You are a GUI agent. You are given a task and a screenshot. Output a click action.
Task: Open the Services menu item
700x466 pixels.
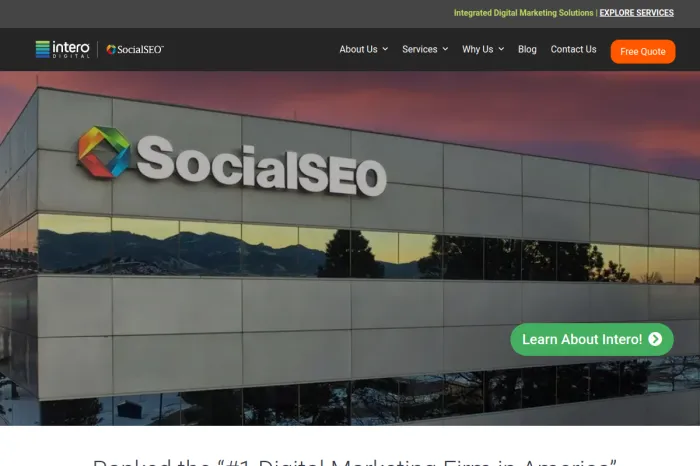[420, 49]
